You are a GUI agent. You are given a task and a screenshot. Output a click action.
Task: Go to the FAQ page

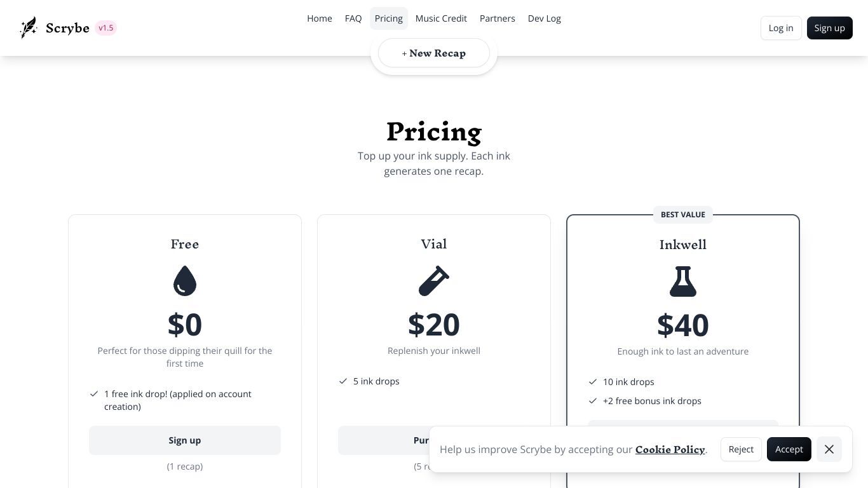[x=353, y=18]
